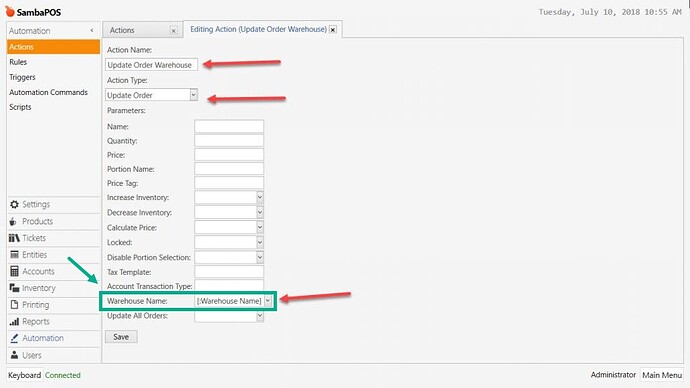The image size is (690, 388).
Task: Open the Products section cup icon
Action: tap(13, 221)
